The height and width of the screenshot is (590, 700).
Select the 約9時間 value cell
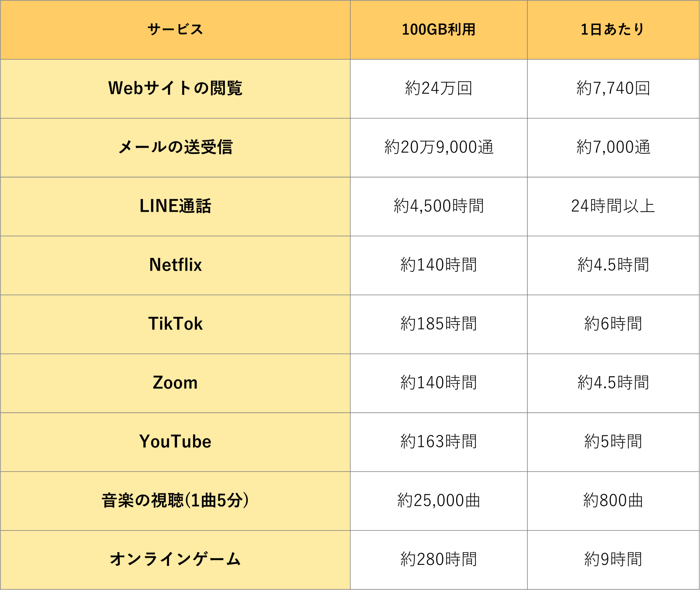(x=613, y=559)
